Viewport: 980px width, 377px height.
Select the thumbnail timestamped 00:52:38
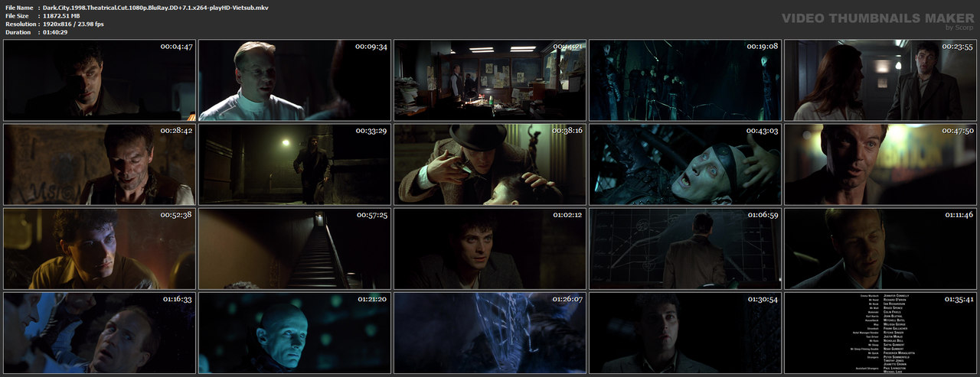tap(100, 249)
